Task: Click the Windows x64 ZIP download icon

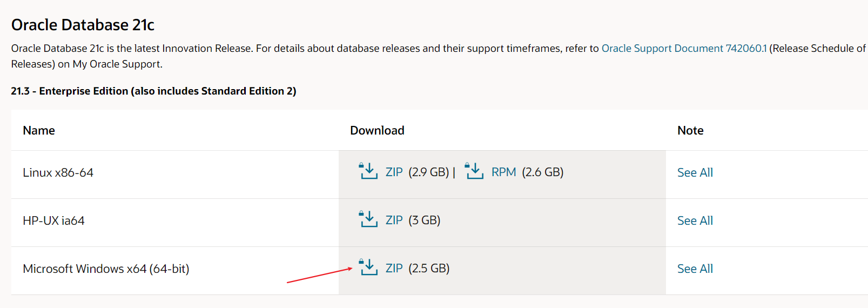Action: click(368, 267)
